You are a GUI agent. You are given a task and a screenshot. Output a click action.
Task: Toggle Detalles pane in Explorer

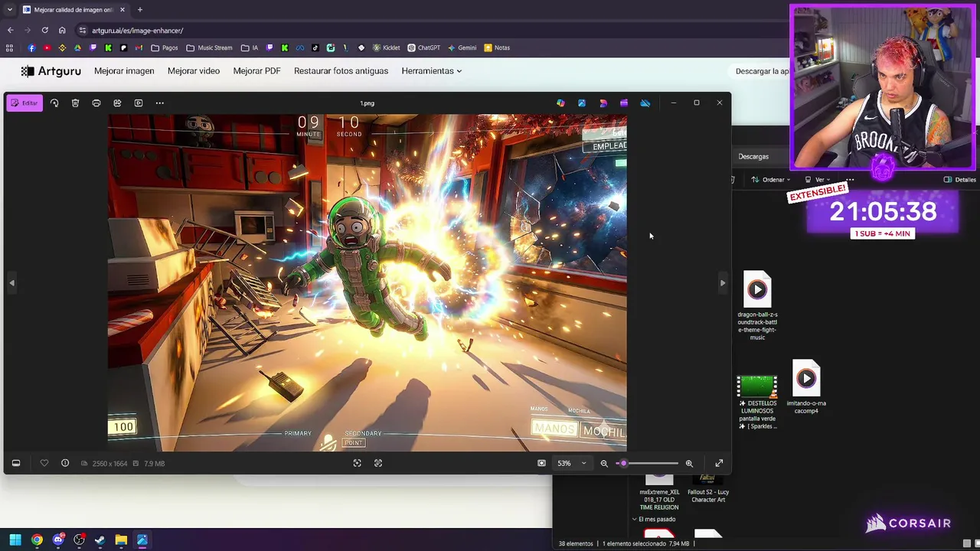(959, 180)
